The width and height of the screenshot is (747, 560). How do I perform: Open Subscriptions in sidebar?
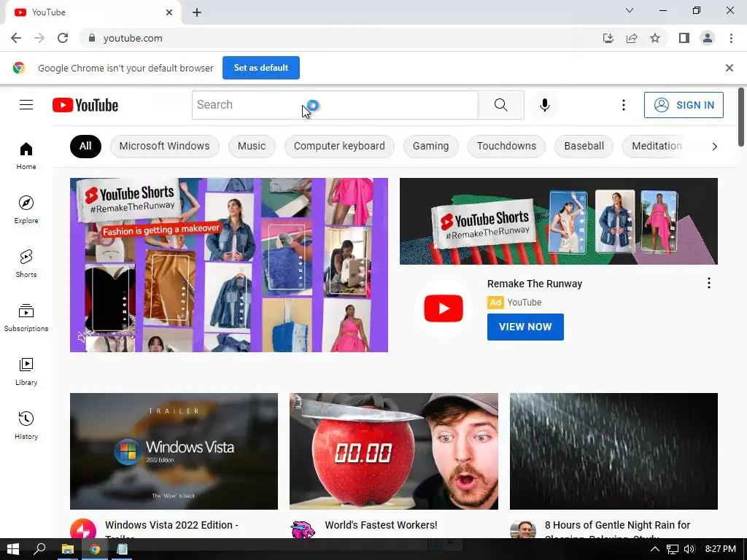(26, 318)
